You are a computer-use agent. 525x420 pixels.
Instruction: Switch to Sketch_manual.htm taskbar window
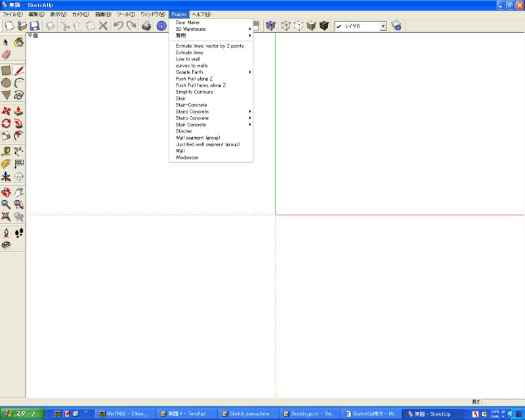[249, 414]
